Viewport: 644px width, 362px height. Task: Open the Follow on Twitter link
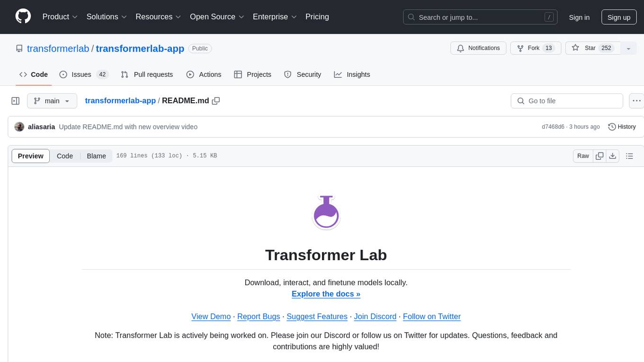(432, 317)
